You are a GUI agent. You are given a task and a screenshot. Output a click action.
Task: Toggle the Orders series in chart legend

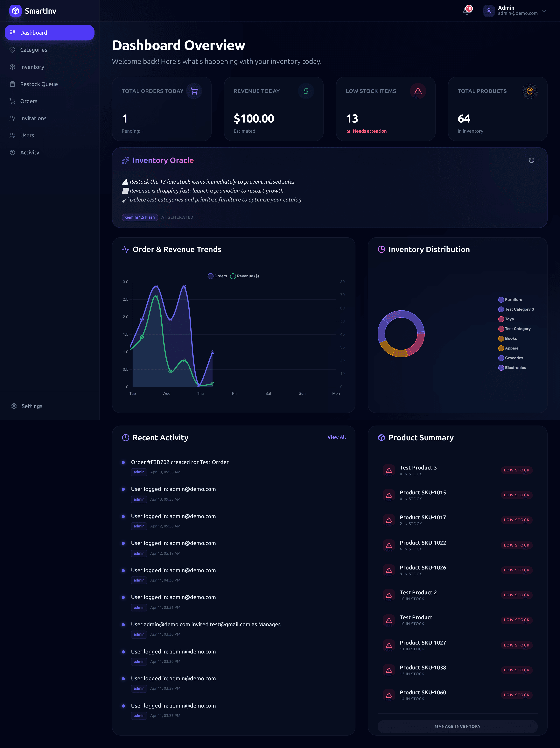(x=217, y=276)
